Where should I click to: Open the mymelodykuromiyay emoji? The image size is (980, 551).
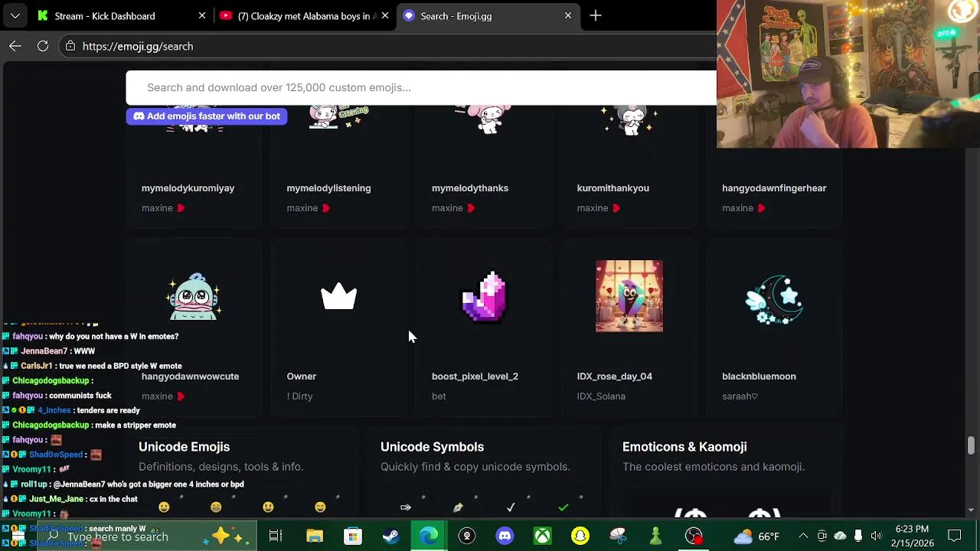point(188,188)
